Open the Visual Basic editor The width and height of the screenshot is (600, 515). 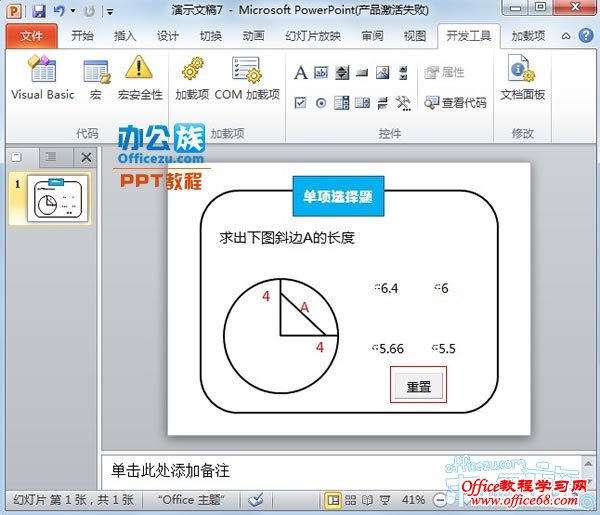click(x=42, y=78)
